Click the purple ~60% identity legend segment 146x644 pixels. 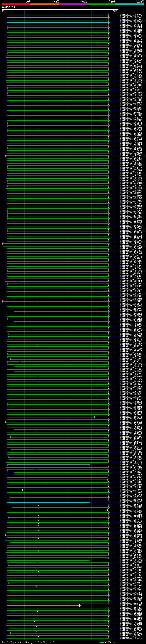[x=73, y=4]
